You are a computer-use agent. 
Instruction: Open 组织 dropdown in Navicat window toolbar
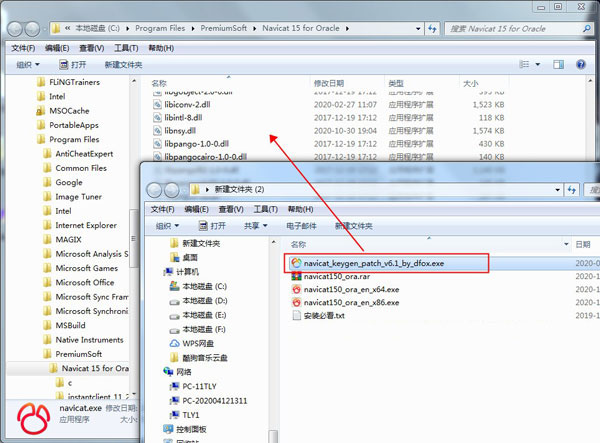pos(28,65)
